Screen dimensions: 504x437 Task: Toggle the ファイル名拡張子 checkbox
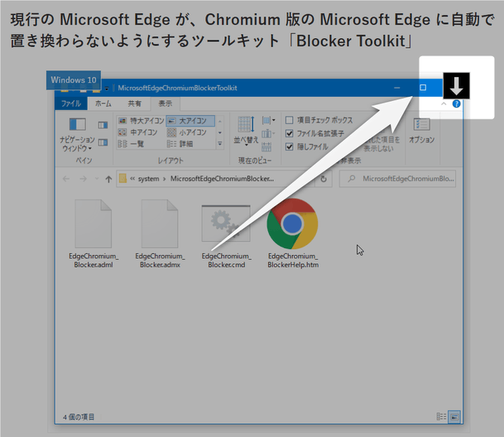tap(290, 133)
